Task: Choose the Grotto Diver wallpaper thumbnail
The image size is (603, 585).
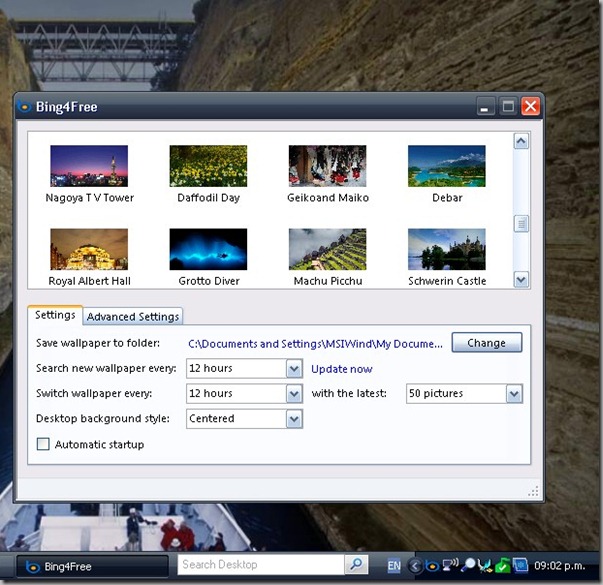Action: [x=208, y=250]
